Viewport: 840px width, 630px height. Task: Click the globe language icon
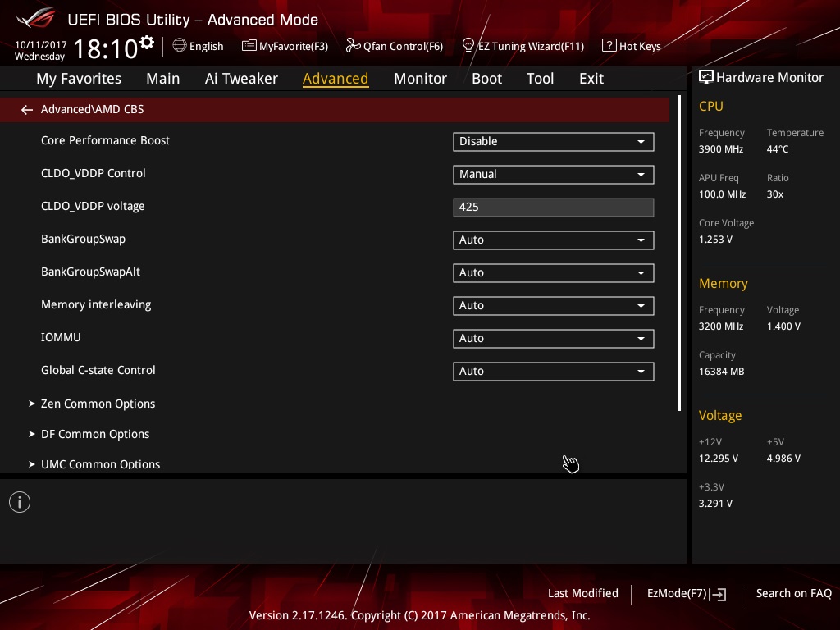tap(180, 46)
